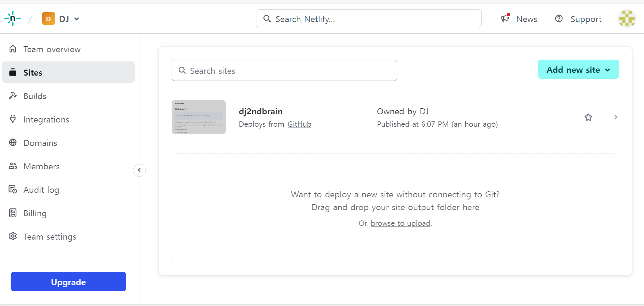The height and width of the screenshot is (306, 644).
Task: Click the Billing receipt icon
Action: pyautogui.click(x=13, y=213)
